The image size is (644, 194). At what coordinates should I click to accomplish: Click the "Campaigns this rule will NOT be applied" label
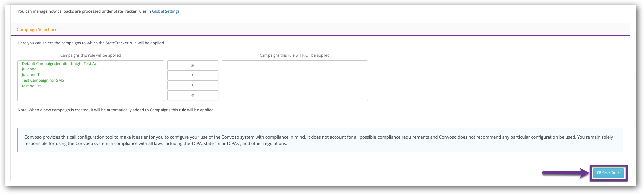[x=295, y=55]
